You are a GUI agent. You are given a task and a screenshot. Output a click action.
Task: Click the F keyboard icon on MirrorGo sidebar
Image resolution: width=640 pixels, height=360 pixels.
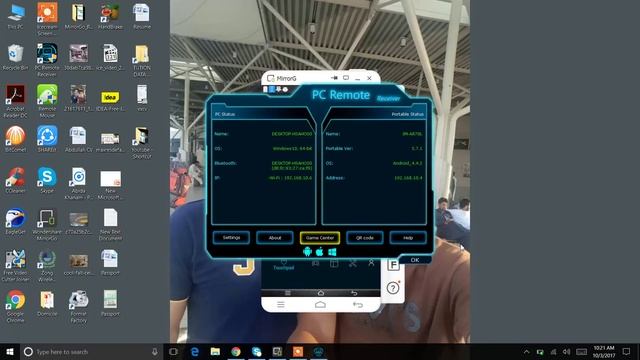(393, 265)
